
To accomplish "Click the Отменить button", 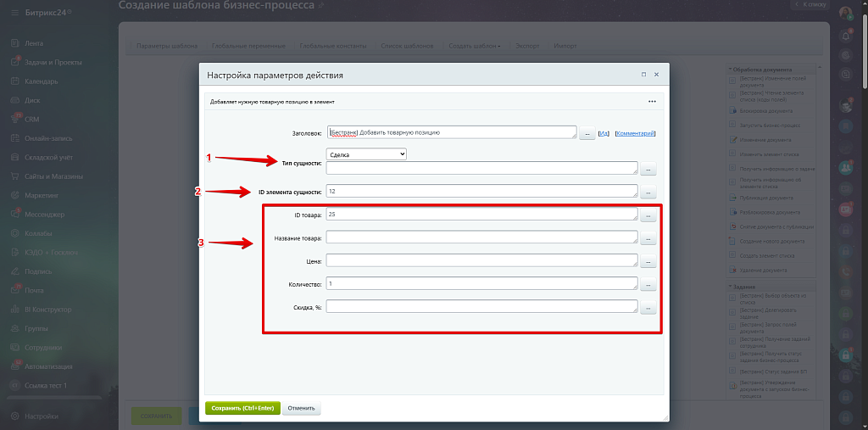I will [301, 408].
